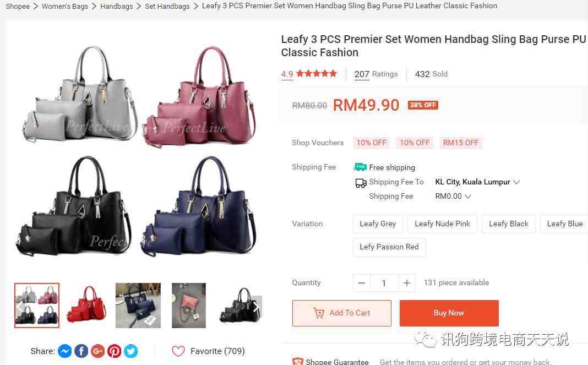Viewport: 588px width, 365px height.
Task: Expand KL City, Kuala Lumpur dropdown
Action: click(477, 182)
